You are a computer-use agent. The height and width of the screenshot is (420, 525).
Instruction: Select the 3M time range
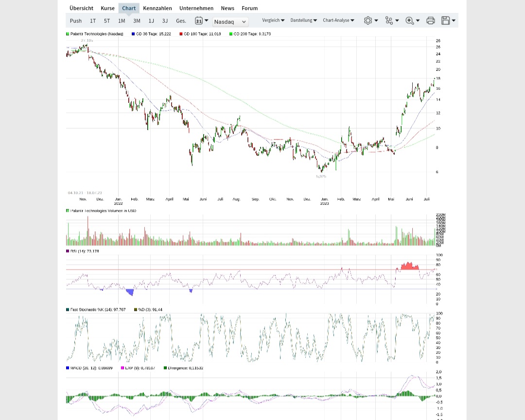137,21
